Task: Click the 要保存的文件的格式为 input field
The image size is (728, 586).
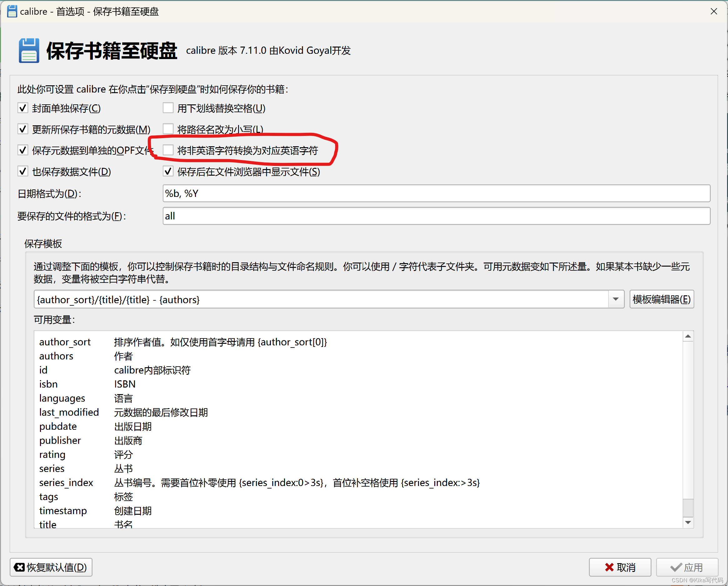Action: pos(436,216)
